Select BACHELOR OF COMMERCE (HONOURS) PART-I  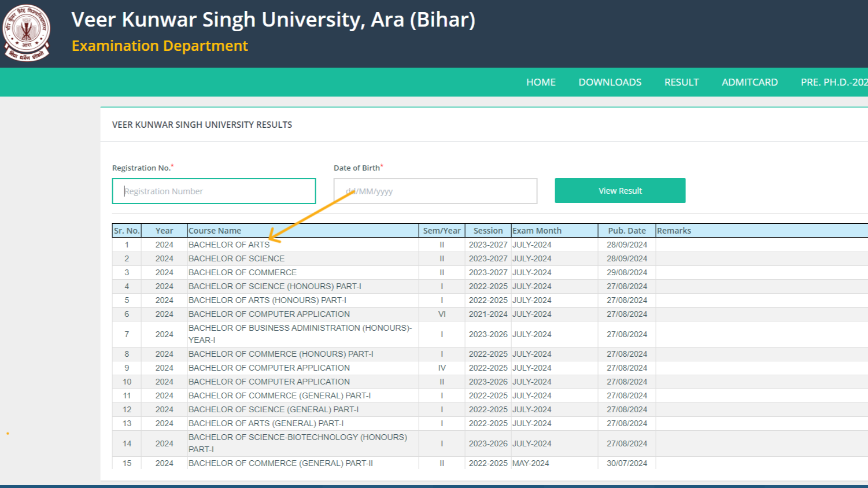(x=281, y=354)
